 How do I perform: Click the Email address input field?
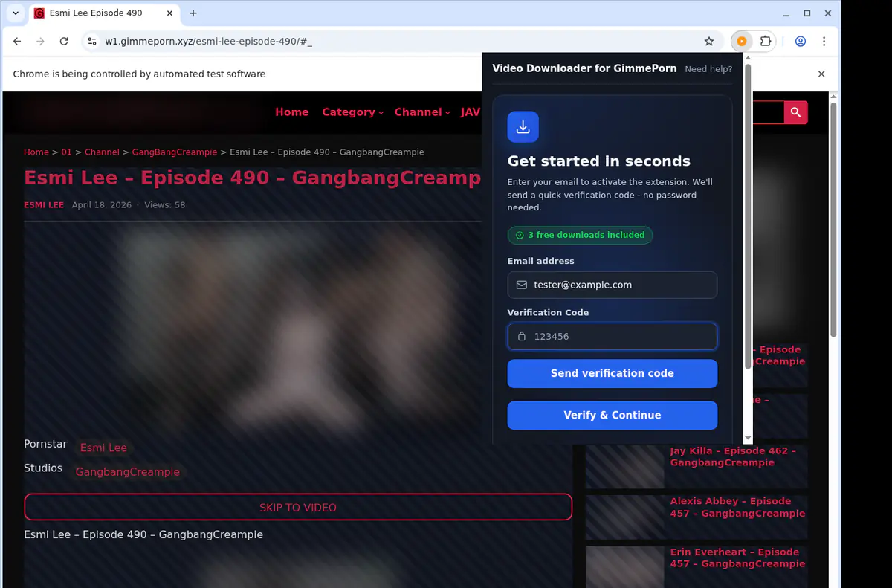click(x=613, y=285)
